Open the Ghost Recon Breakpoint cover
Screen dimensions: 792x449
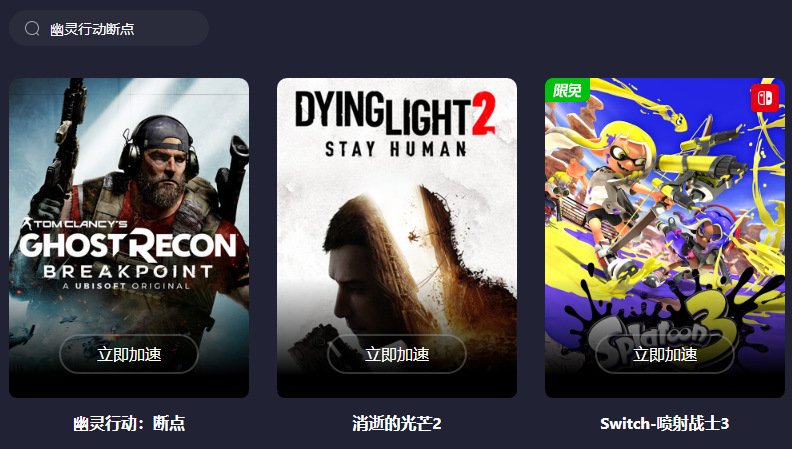pos(129,237)
